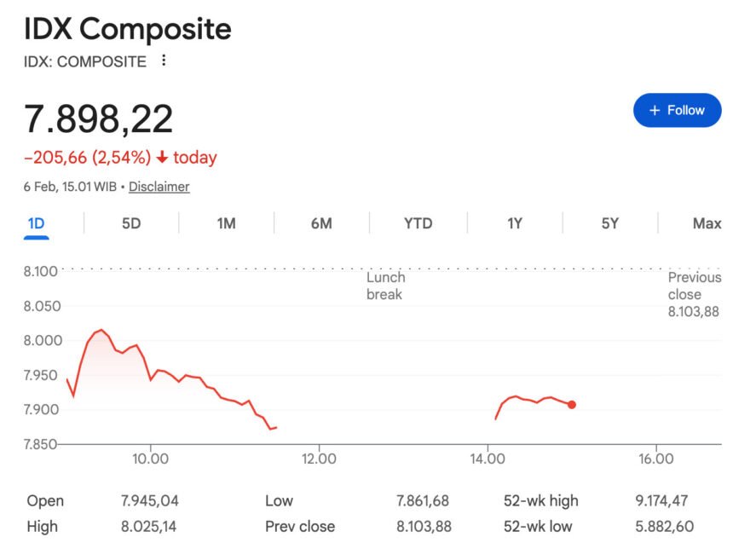Image resolution: width=733 pixels, height=560 pixels.
Task: Open the three-dot options menu beside IDX: COMPOSITE
Action: coord(164,61)
